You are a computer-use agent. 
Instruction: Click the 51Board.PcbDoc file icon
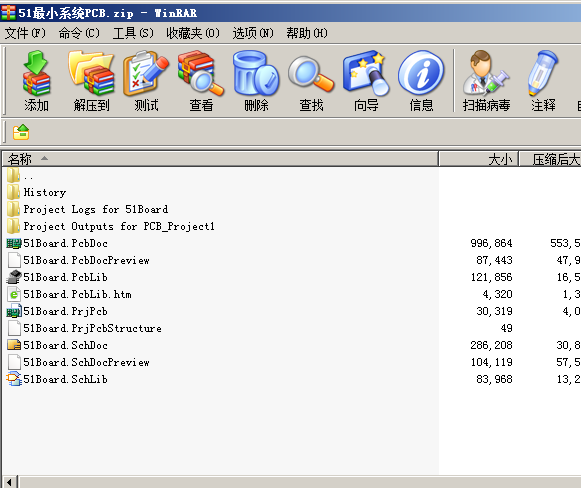pyautogui.click(x=14, y=243)
